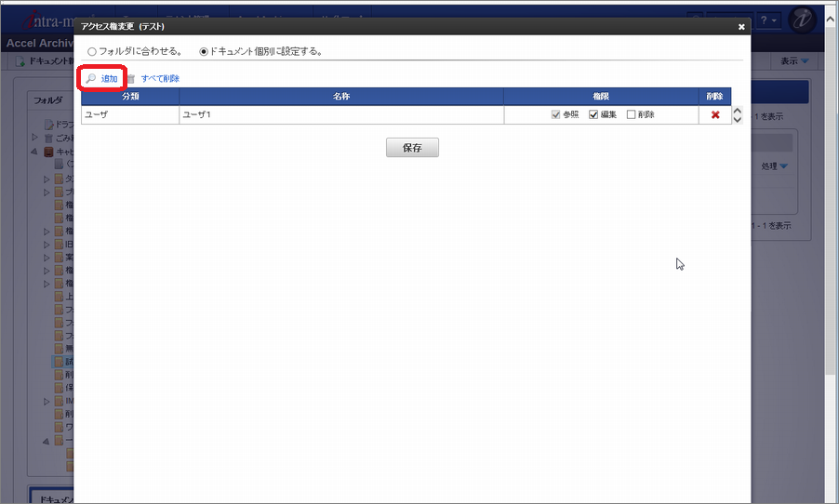
Task: Uncheck the 編集 permission checkbox
Action: click(593, 114)
